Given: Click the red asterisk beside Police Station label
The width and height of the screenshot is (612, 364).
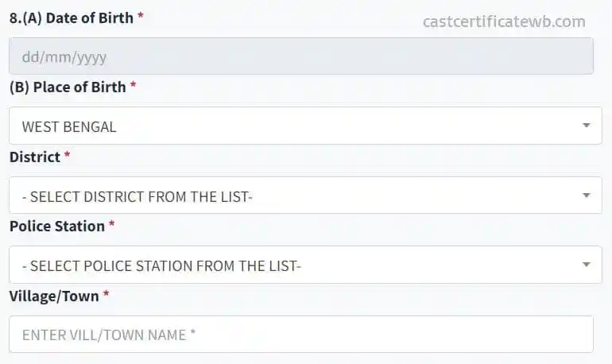Looking at the screenshot, I should [112, 225].
